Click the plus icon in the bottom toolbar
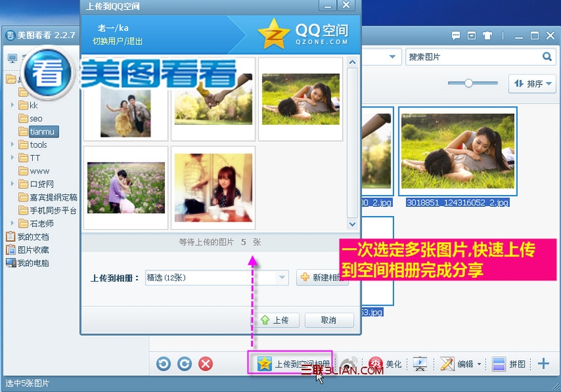561x392 pixels. 543,364
